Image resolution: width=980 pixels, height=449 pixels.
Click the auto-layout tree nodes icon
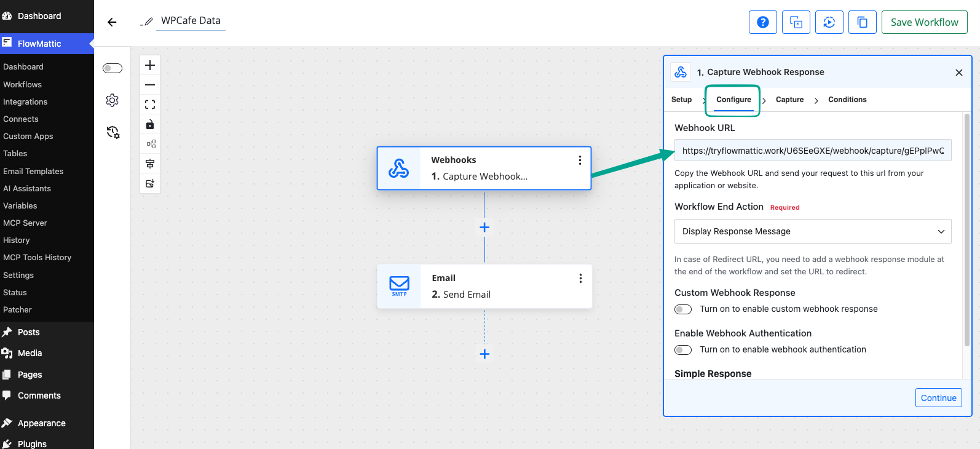pyautogui.click(x=150, y=144)
